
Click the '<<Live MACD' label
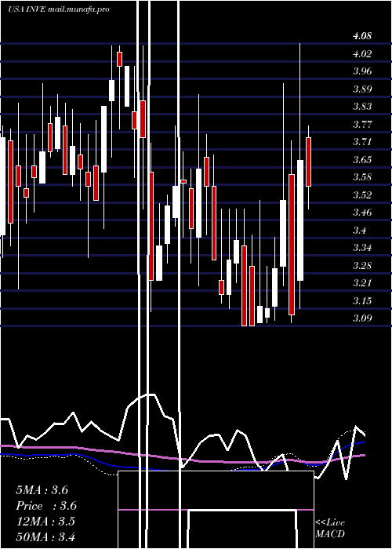coord(330,528)
